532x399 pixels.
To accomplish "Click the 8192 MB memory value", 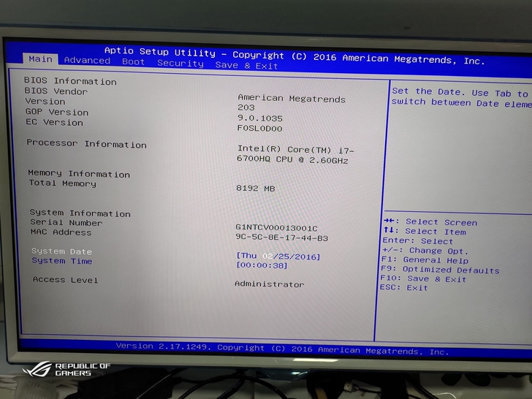I will [256, 188].
